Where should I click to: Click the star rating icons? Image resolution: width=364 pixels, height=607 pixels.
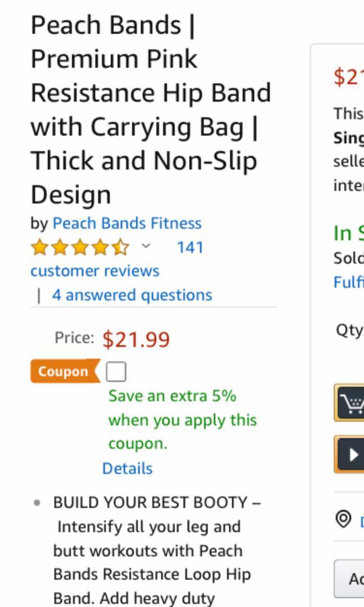click(x=80, y=247)
